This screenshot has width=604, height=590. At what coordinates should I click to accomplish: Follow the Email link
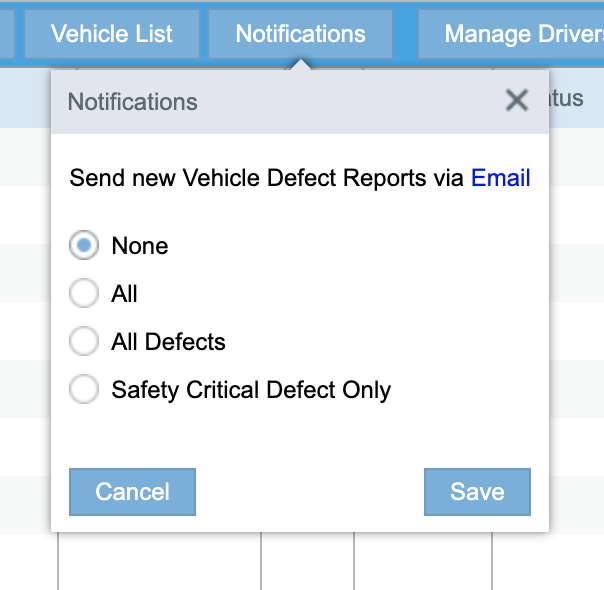(500, 178)
